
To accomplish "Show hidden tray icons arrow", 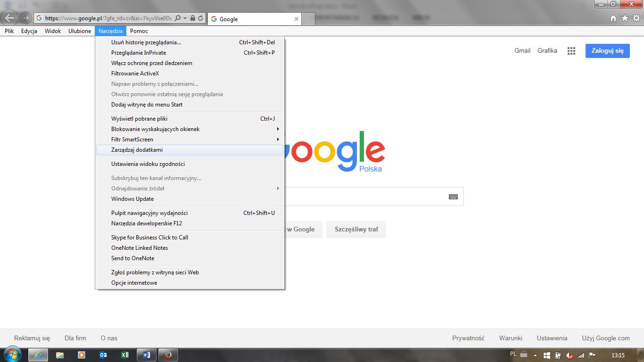I will 536,355.
